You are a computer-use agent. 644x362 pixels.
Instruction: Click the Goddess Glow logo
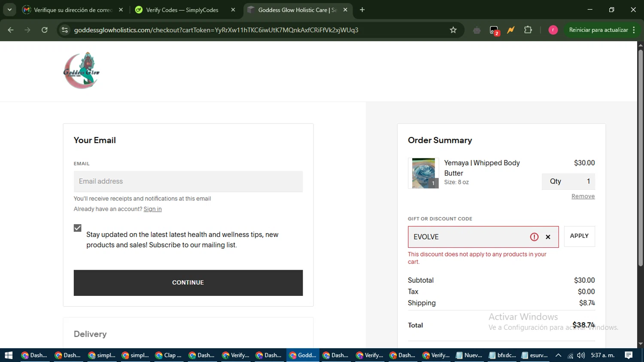tap(82, 71)
